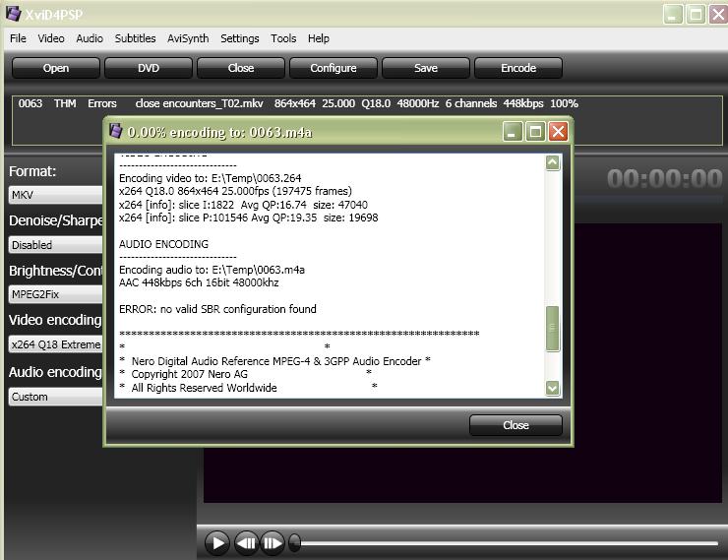Click the log scrollbar thumb
Screen dimensions: 728x560
coord(553,329)
